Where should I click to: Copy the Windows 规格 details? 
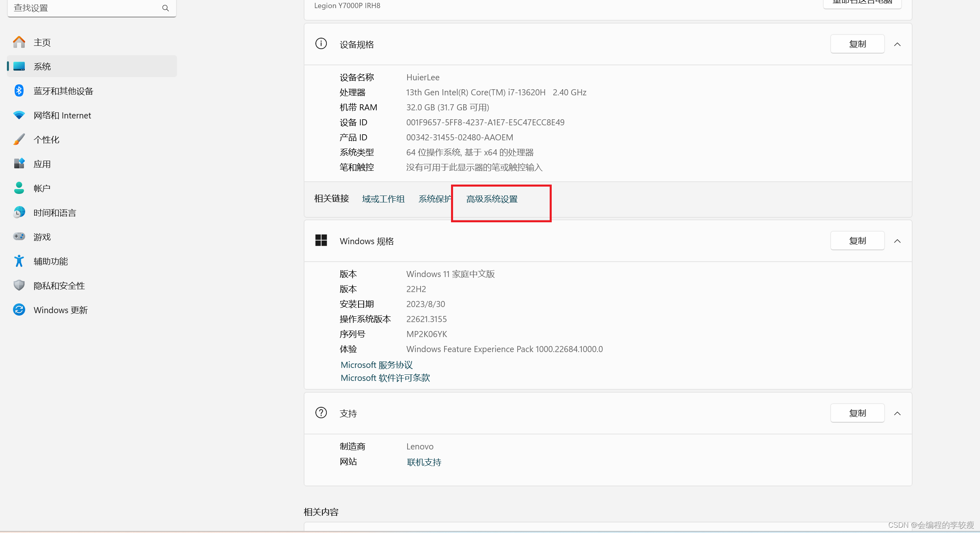(x=857, y=241)
